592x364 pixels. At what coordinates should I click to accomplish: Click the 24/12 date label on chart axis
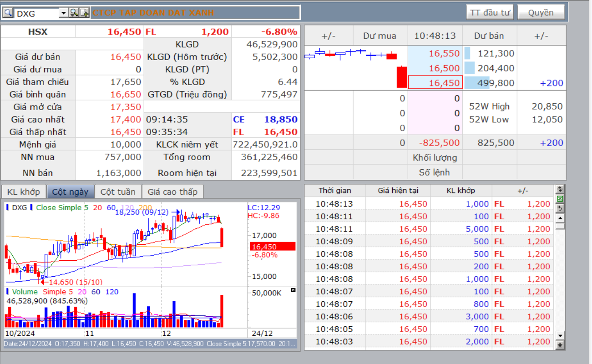coord(263,333)
